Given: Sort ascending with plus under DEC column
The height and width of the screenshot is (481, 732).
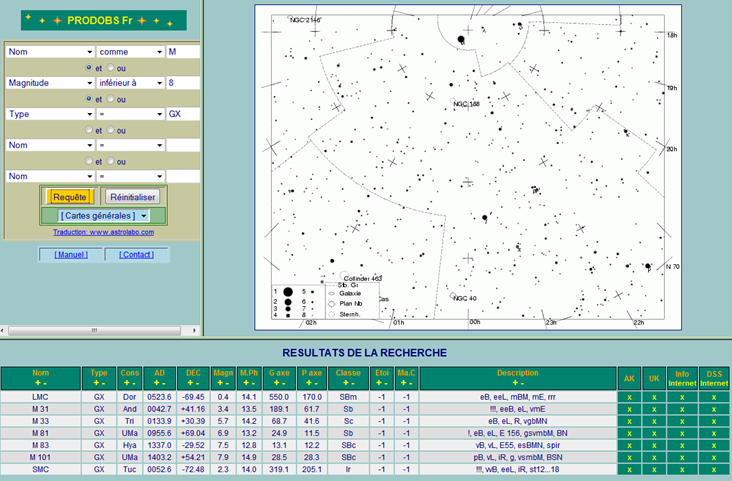Looking at the screenshot, I should pyautogui.click(x=190, y=383).
